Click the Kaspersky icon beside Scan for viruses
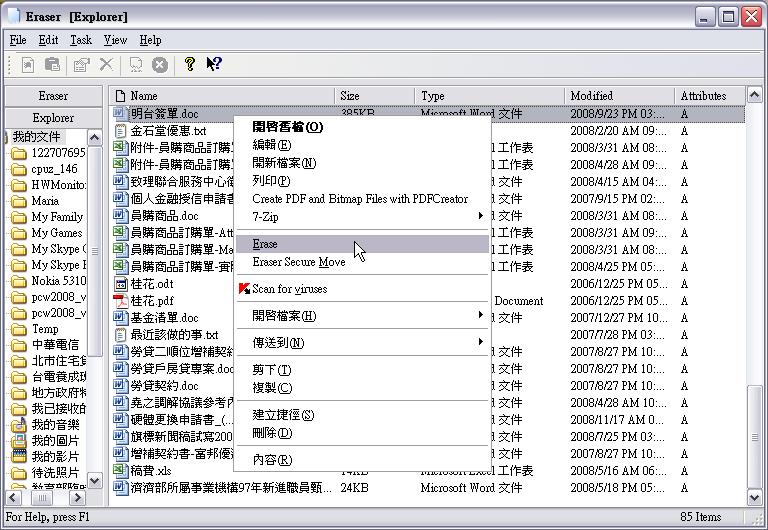 click(244, 289)
